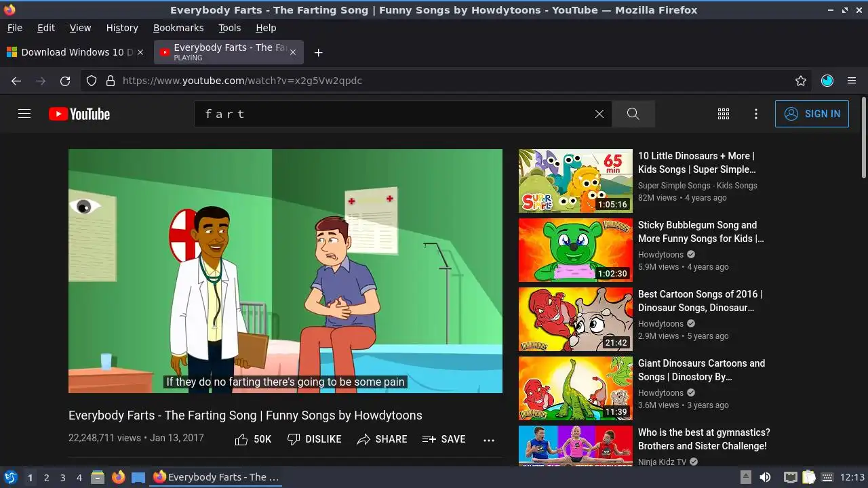868x488 pixels.
Task: Focus the Everybody Farts taskbar window button
Action: pos(216,477)
